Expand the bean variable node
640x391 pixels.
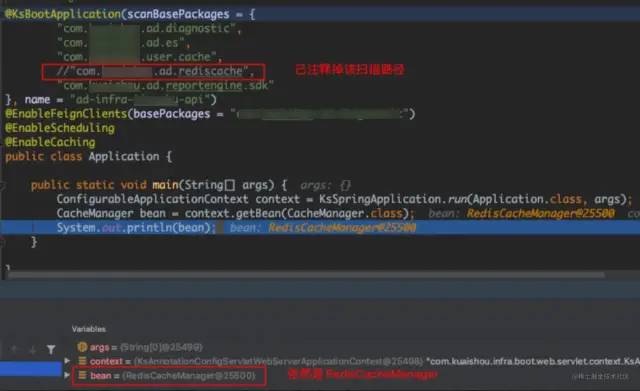[67, 375]
